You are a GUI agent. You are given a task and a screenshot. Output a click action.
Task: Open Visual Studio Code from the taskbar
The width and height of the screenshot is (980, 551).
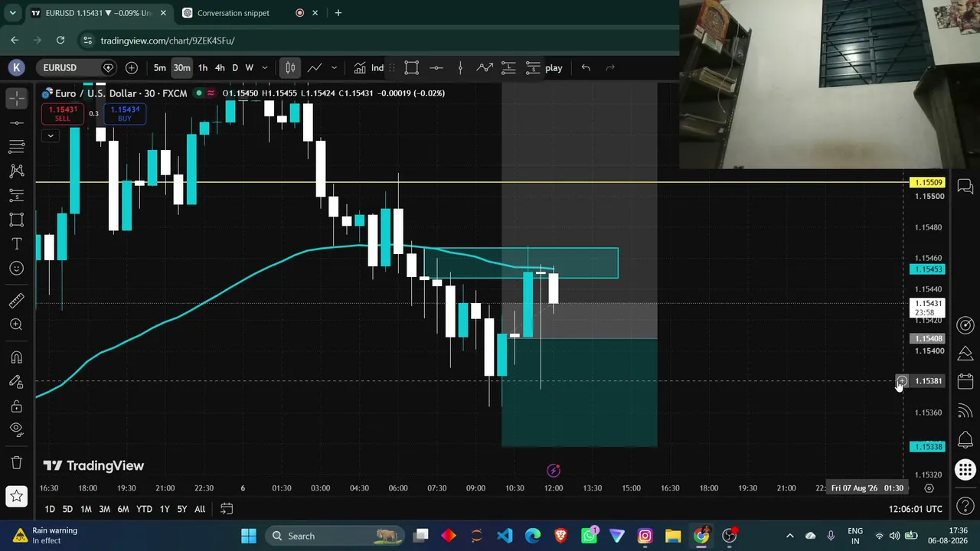[x=505, y=536]
